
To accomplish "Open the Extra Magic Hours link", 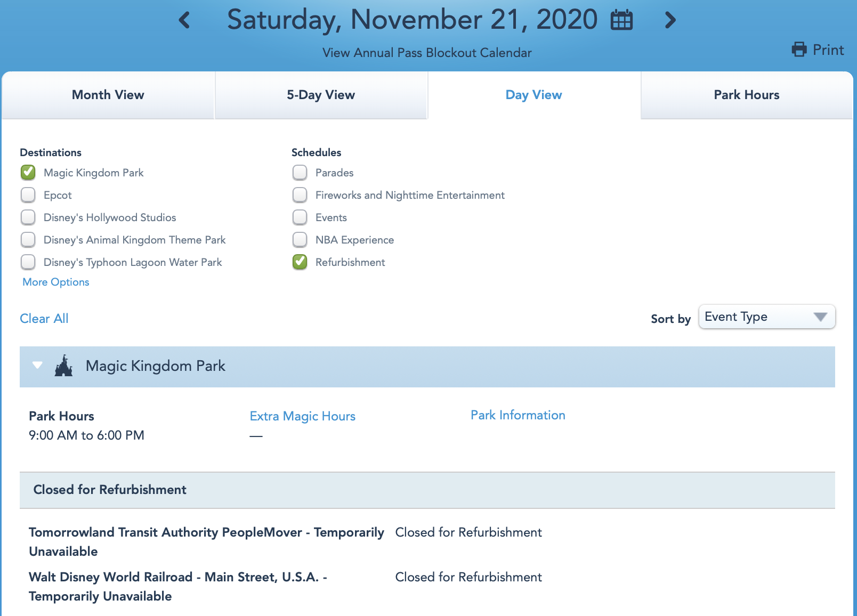I will [302, 416].
